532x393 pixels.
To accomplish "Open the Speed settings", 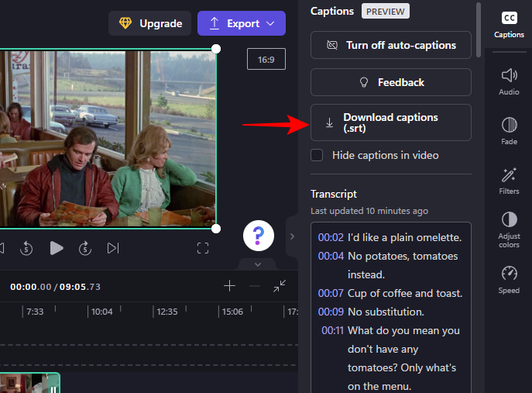I will (x=509, y=280).
